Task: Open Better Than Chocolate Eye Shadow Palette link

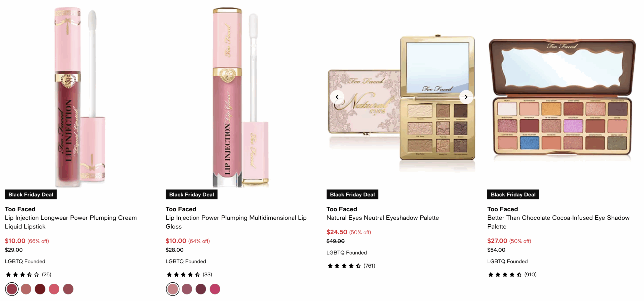Action: pyautogui.click(x=558, y=222)
